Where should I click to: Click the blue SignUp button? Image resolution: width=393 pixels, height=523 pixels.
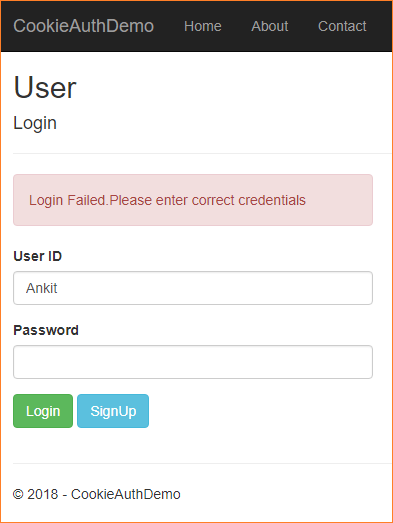click(x=113, y=411)
